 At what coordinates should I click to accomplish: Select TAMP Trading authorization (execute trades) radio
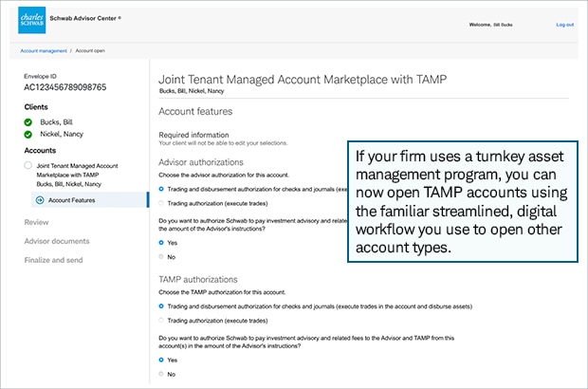(x=161, y=321)
